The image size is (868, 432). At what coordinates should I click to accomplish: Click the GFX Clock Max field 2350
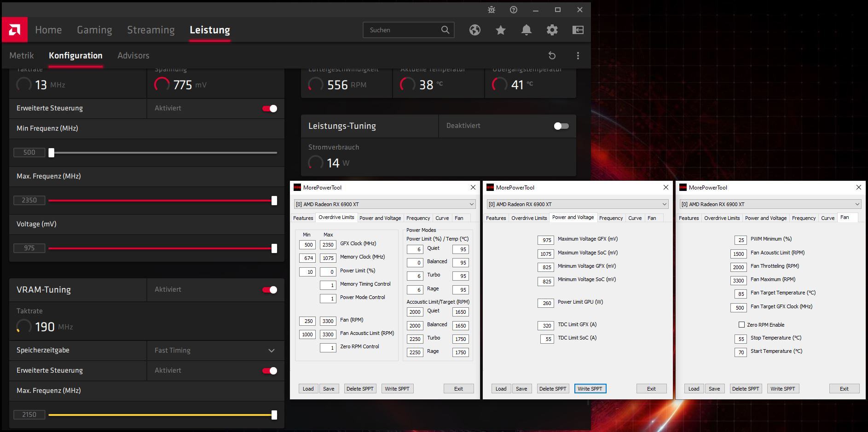[x=328, y=245]
